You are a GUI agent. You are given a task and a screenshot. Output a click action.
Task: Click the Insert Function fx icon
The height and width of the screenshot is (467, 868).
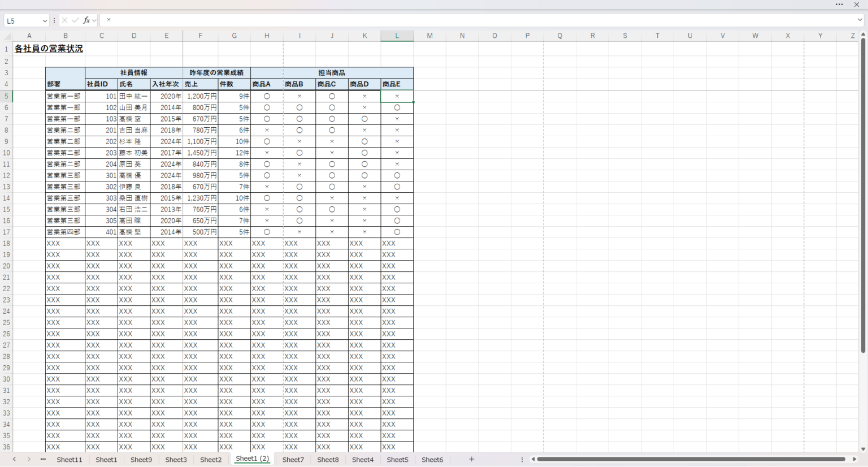pos(86,20)
